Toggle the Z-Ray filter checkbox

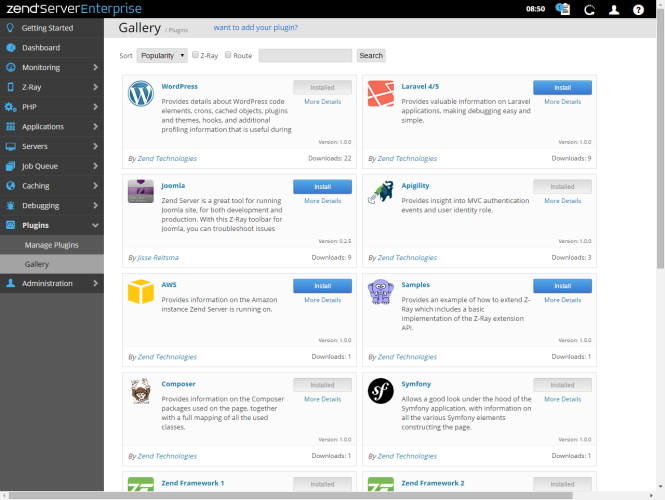pyautogui.click(x=196, y=55)
